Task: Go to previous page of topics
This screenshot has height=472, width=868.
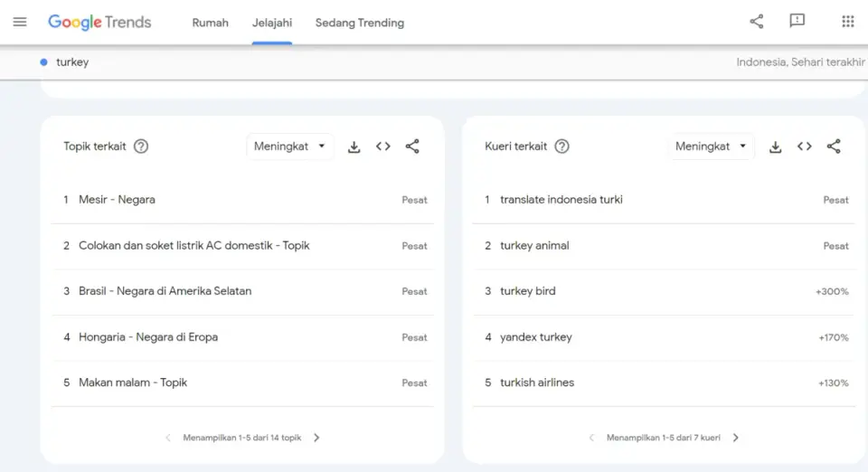Action: pos(168,438)
